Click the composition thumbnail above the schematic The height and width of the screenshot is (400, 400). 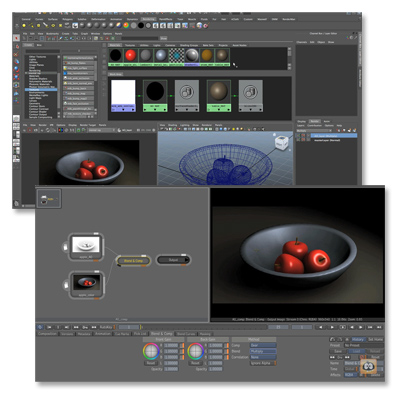(x=49, y=199)
